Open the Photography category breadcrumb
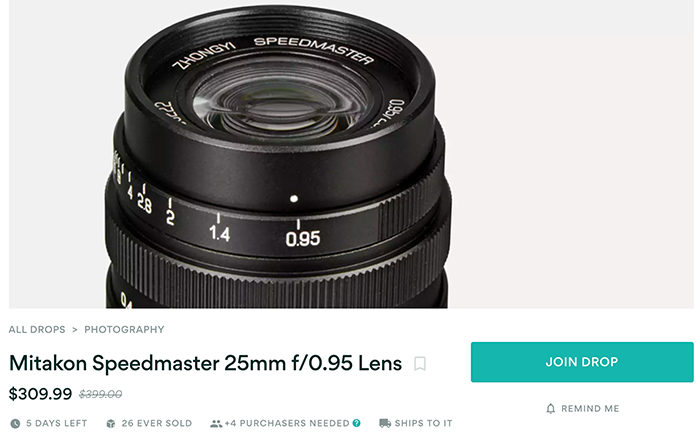The height and width of the screenshot is (432, 700). pos(124,329)
